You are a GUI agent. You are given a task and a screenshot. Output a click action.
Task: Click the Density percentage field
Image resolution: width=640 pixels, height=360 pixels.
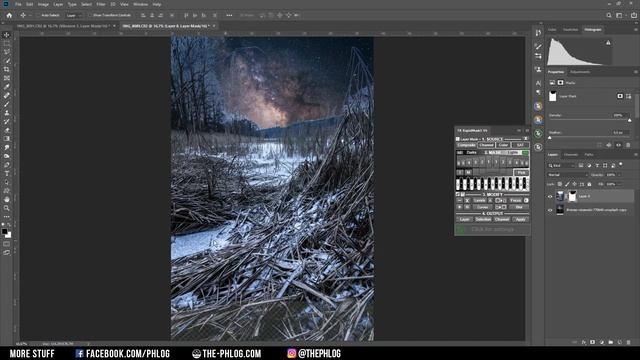click(619, 116)
